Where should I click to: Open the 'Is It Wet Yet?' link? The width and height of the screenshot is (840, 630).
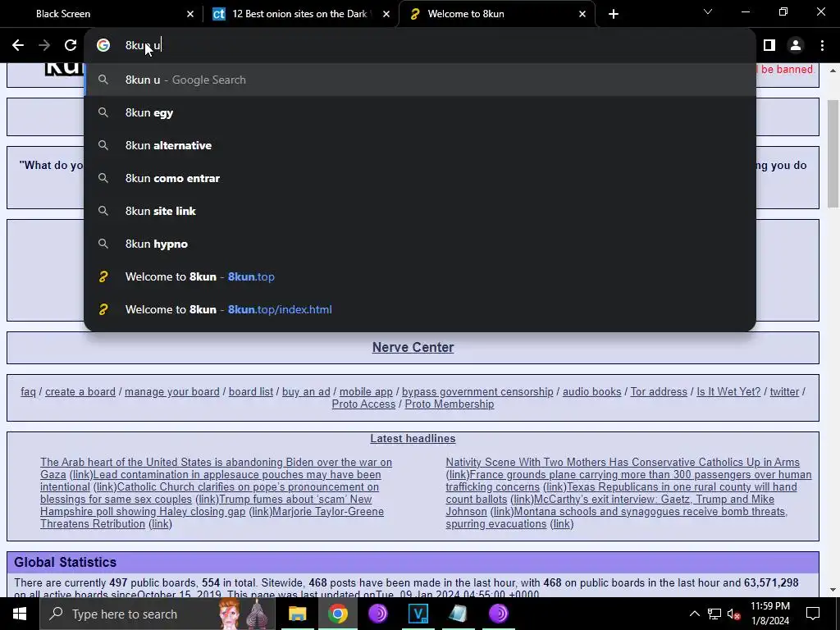click(728, 391)
